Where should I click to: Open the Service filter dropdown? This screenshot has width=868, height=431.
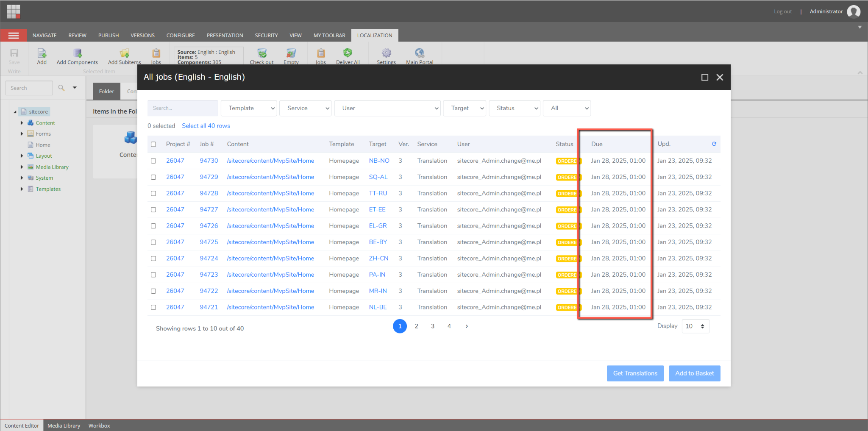[305, 108]
